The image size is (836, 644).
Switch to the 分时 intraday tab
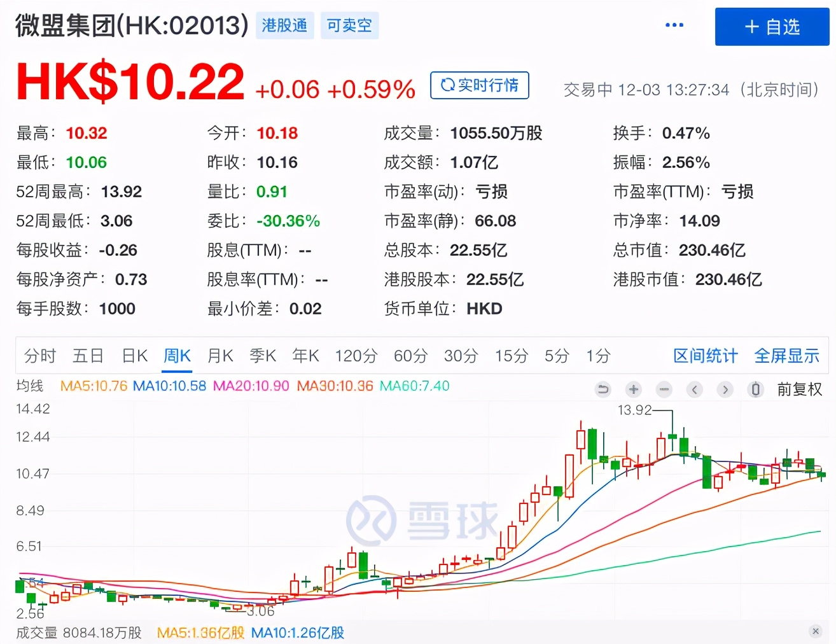pyautogui.click(x=40, y=356)
